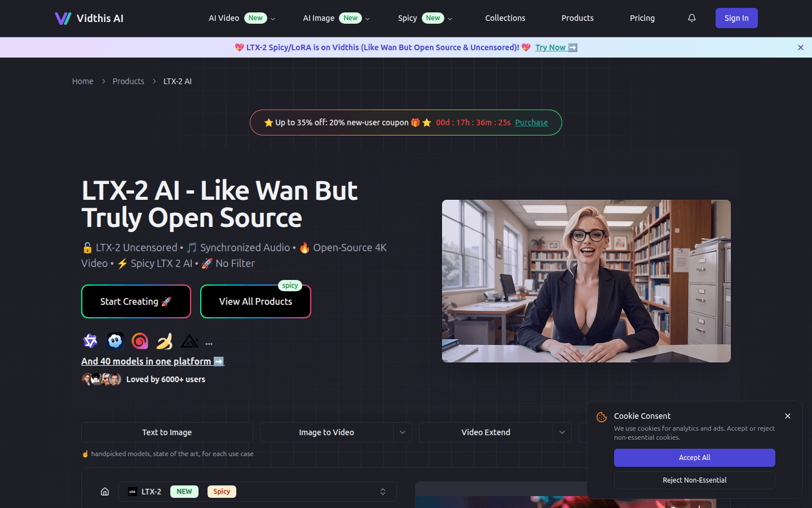Click the Sign In button
The width and height of the screenshot is (812, 508).
click(736, 18)
